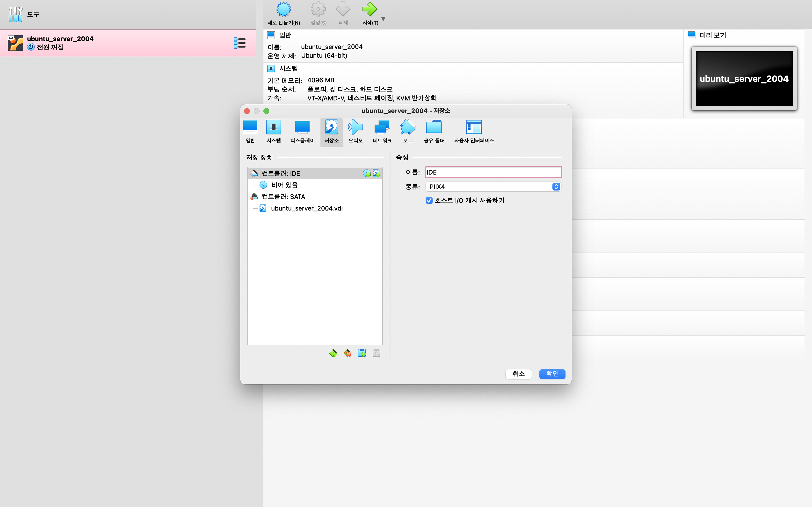Click the green 시작(T) arrow icon

click(370, 9)
